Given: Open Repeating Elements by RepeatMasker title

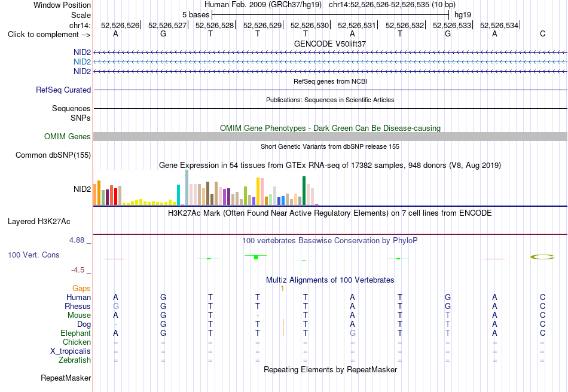Looking at the screenshot, I should pos(330,369).
